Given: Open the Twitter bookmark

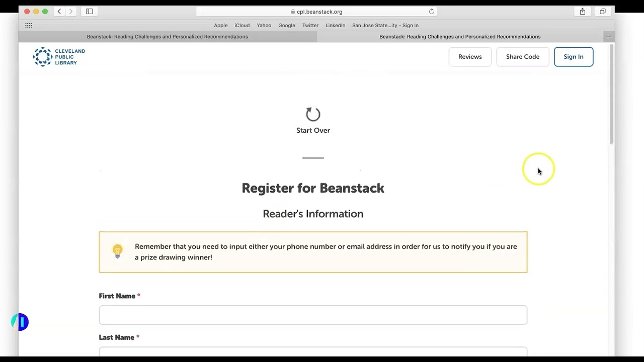Looking at the screenshot, I should pyautogui.click(x=310, y=25).
